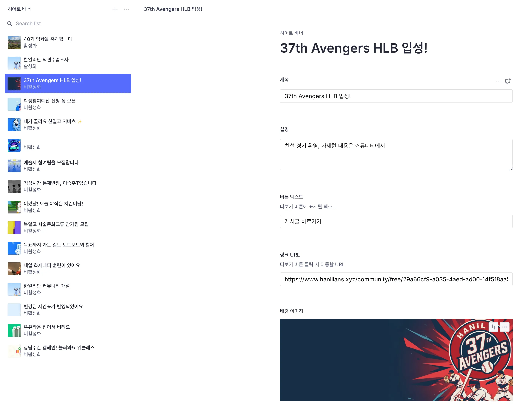Click into the 설명 description textarea

click(x=396, y=154)
